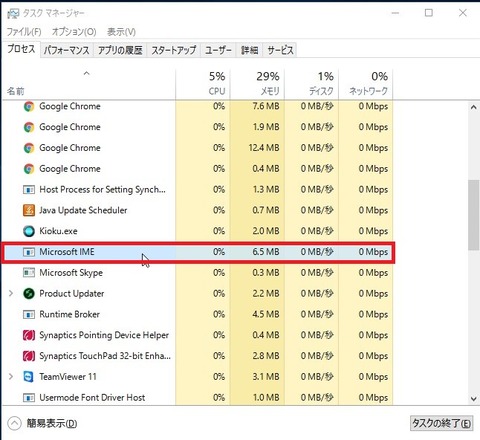Click the TeamViewer 11 icon
This screenshot has height=440, width=480.
pyautogui.click(x=29, y=377)
